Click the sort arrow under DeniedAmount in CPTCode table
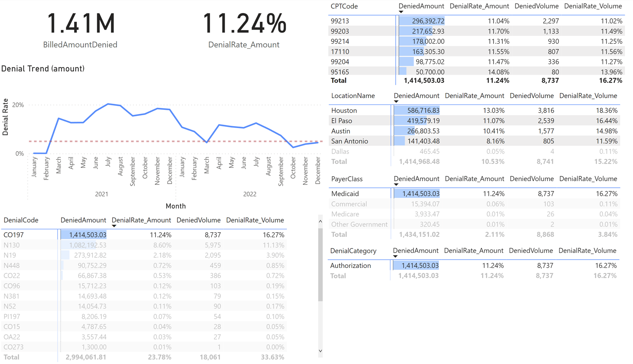Screen dimensions: 633x364 click(401, 12)
